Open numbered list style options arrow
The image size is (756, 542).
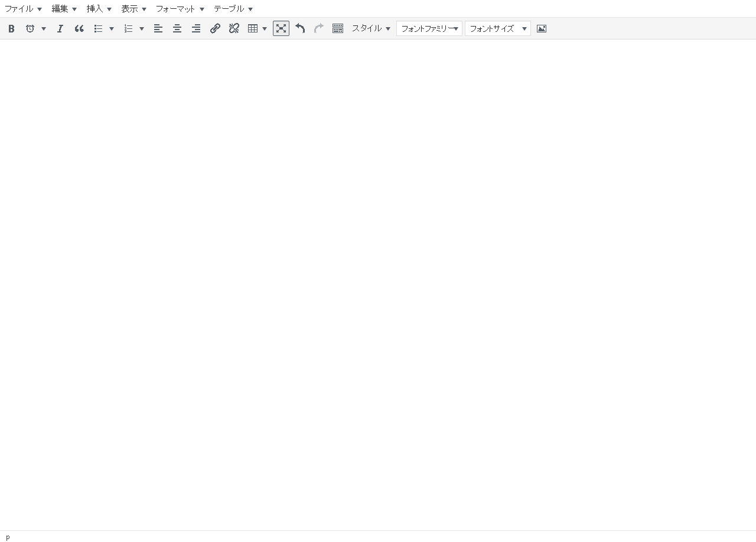(x=142, y=28)
